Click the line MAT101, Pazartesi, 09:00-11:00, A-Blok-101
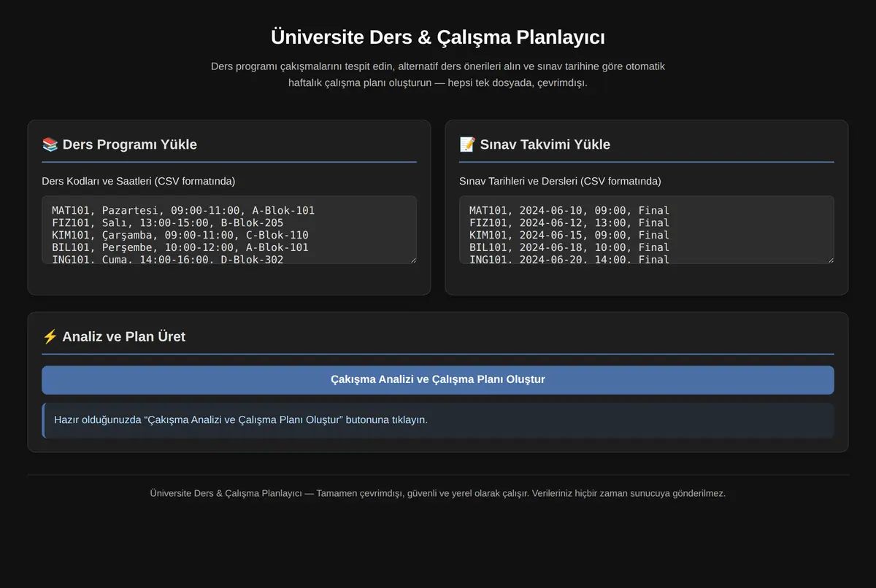This screenshot has height=588, width=876. pyautogui.click(x=183, y=210)
